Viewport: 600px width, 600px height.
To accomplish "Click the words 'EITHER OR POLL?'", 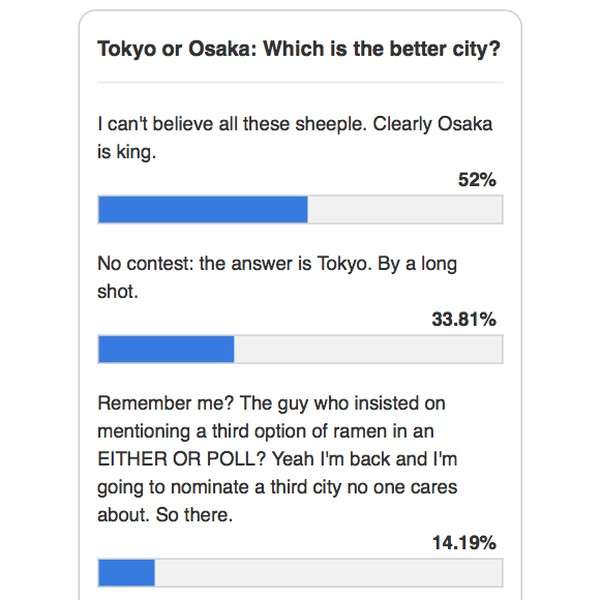I will click(x=182, y=459).
